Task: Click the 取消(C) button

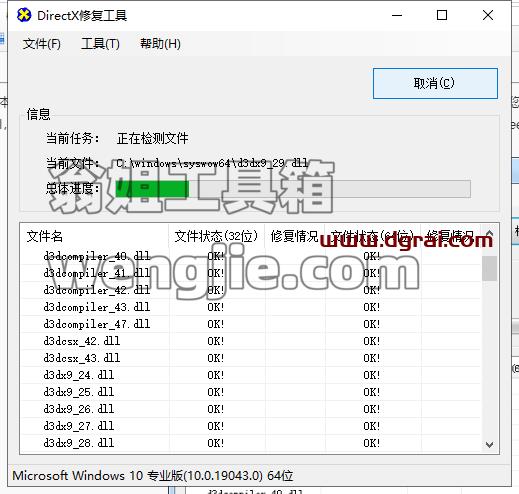Action: point(435,83)
